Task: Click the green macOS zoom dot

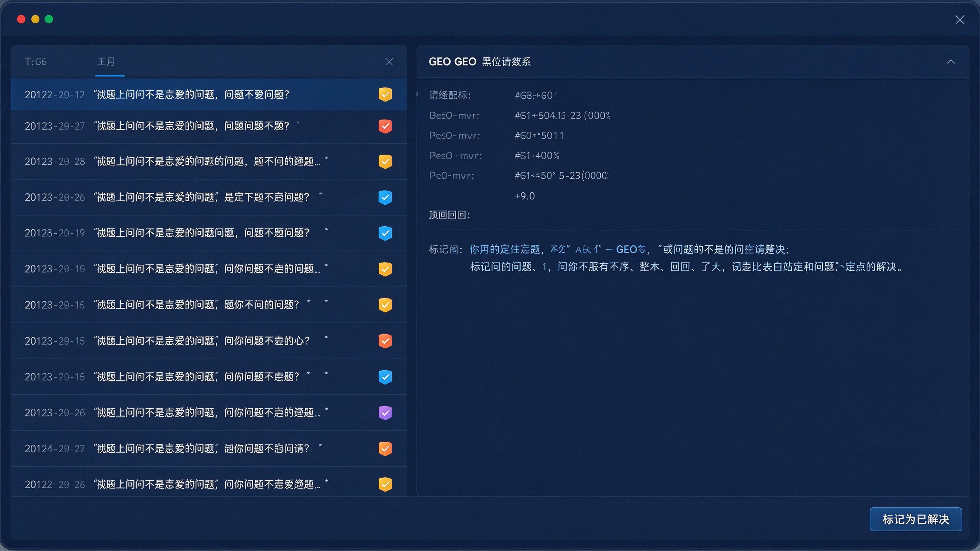Action: point(49,19)
